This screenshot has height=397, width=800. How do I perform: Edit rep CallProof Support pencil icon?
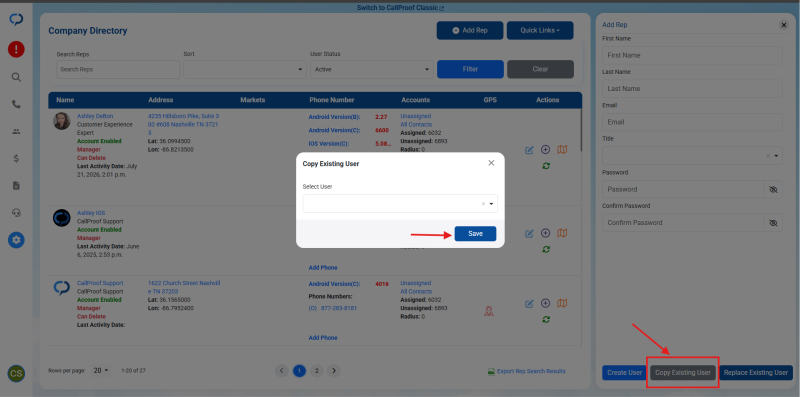(x=529, y=304)
